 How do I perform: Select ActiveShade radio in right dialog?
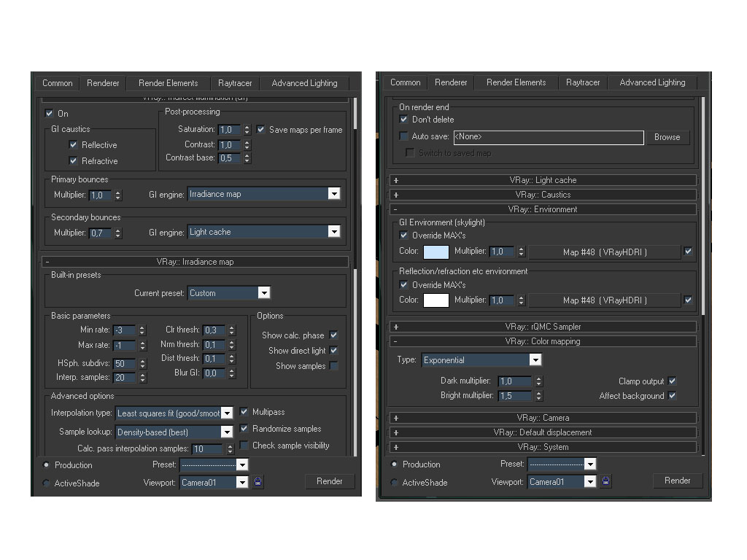pos(394,482)
